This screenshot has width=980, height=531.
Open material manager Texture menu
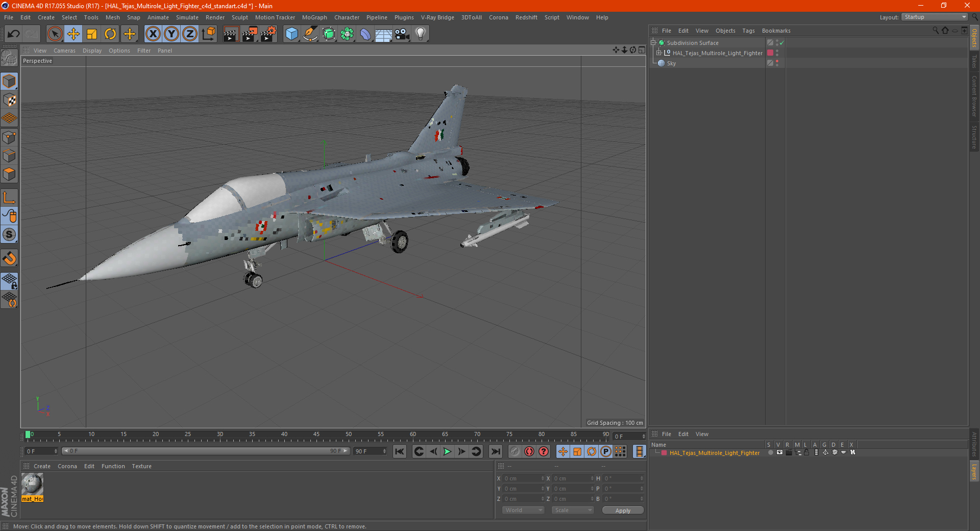click(141, 466)
